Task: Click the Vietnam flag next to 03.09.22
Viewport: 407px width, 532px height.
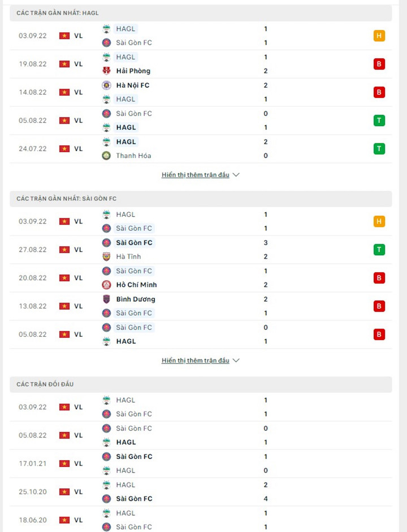Action: [x=63, y=35]
